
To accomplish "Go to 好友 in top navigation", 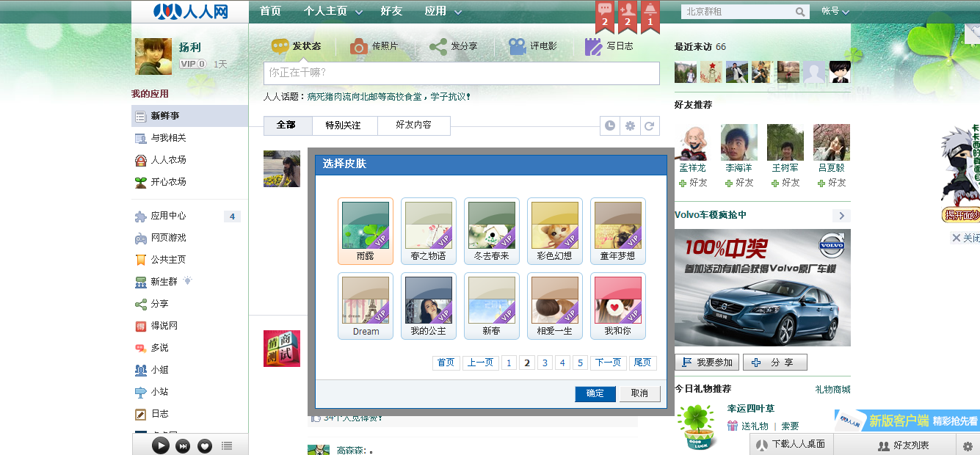I will [391, 11].
